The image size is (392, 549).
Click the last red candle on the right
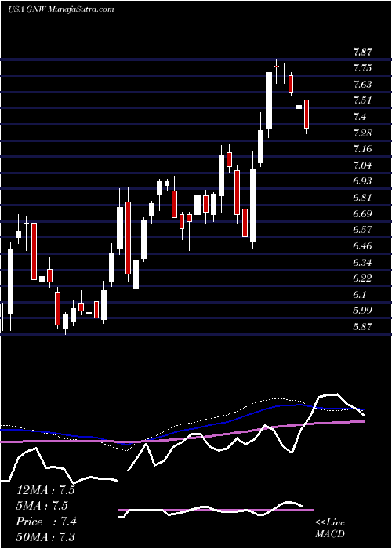pos(307,115)
